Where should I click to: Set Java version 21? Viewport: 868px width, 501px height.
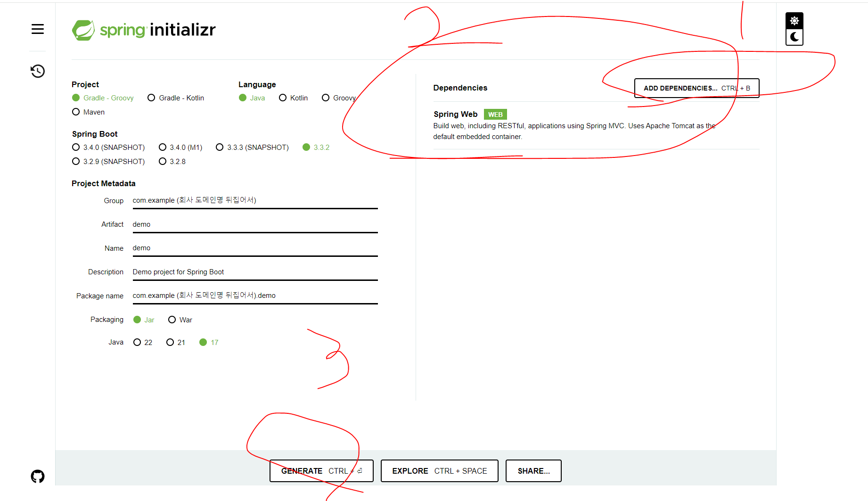click(176, 343)
